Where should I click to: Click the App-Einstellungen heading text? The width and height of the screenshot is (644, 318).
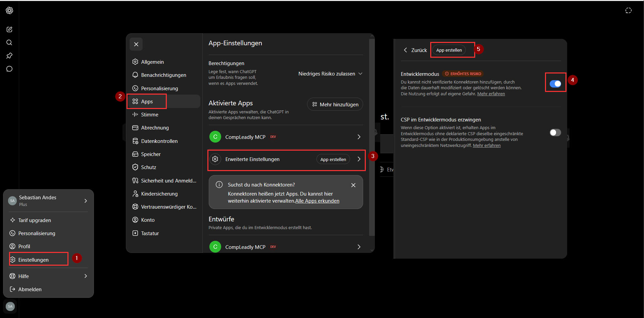tap(235, 43)
